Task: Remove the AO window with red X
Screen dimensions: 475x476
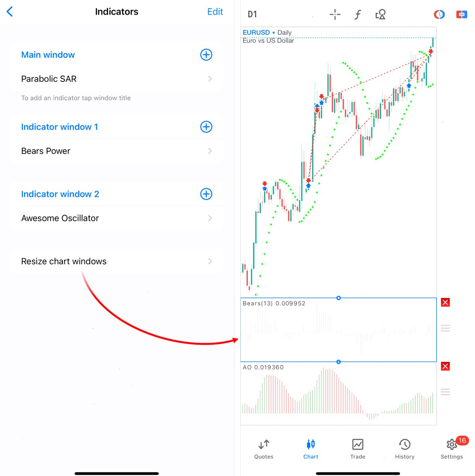Action: click(x=445, y=366)
